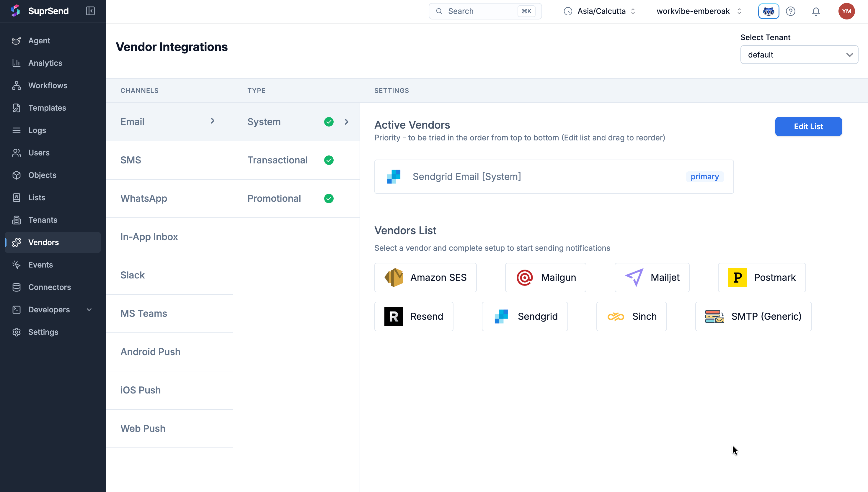The height and width of the screenshot is (492, 868).
Task: Click the Edit List button
Action: (x=808, y=126)
